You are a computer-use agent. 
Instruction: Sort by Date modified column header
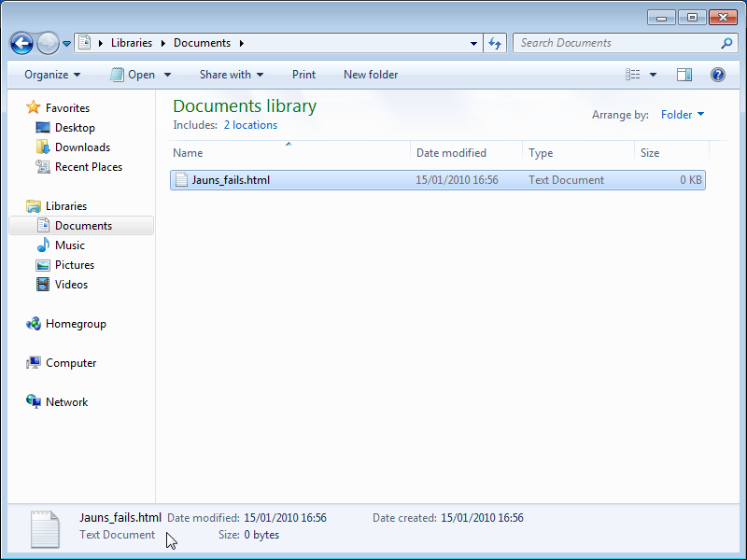466,153
